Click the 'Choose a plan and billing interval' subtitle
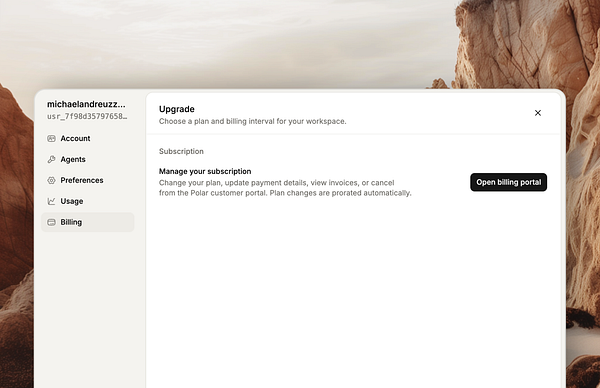This screenshot has height=388, width=600. pyautogui.click(x=253, y=121)
